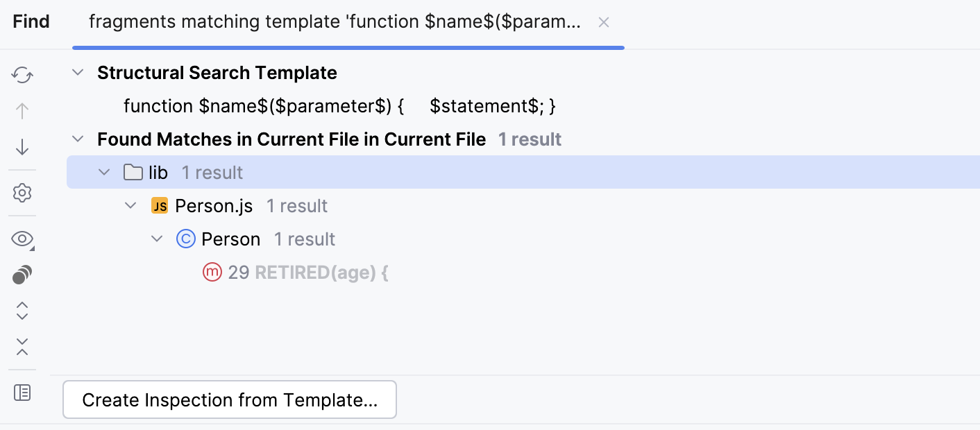
Task: Click the Expand All icon
Action: coord(22,311)
